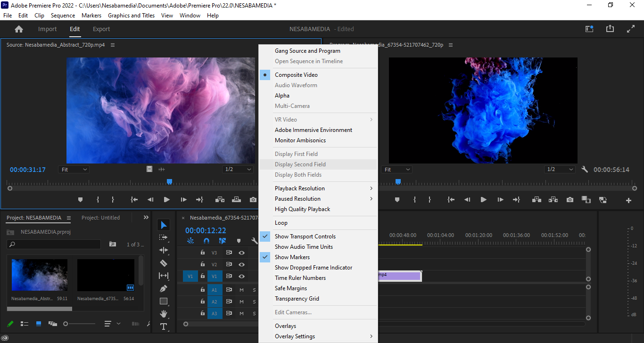Toggle timeline Snap magnet icon
644x343 pixels.
[x=206, y=241]
